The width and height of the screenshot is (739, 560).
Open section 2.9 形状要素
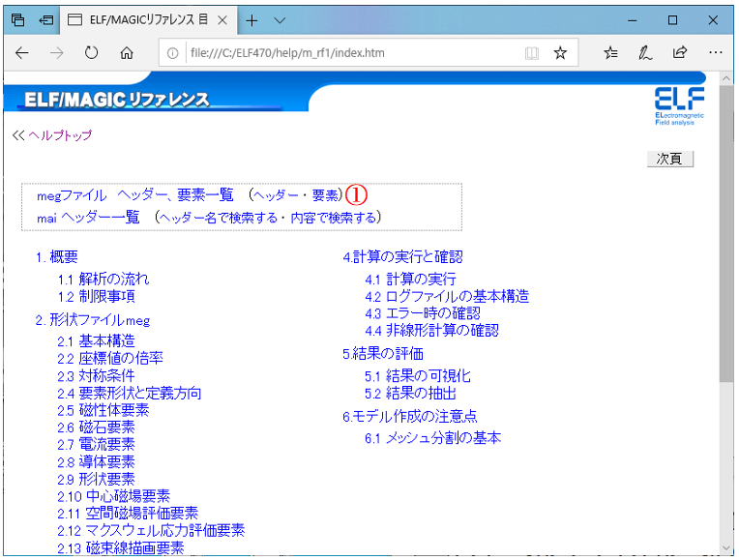(x=96, y=480)
